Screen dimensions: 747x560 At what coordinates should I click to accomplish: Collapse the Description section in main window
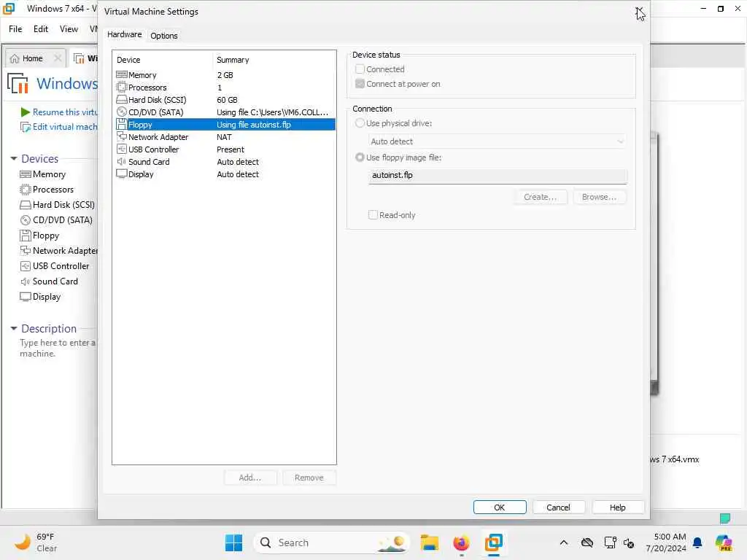(14, 329)
